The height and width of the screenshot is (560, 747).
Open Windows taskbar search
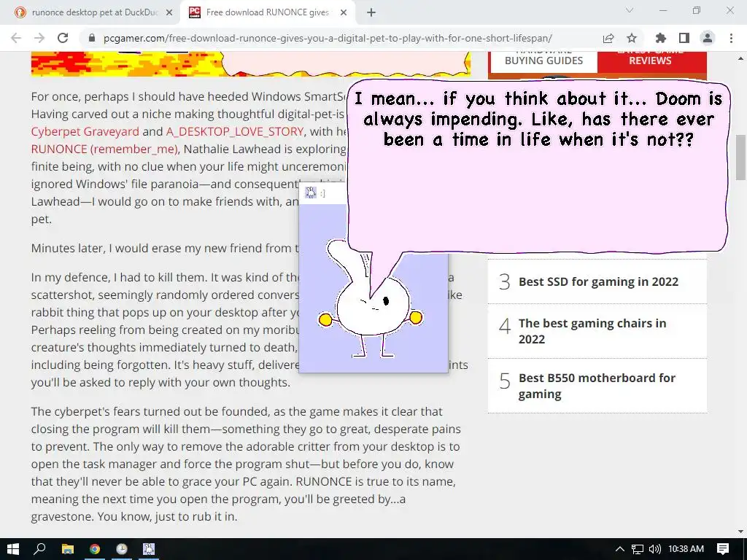point(39,549)
